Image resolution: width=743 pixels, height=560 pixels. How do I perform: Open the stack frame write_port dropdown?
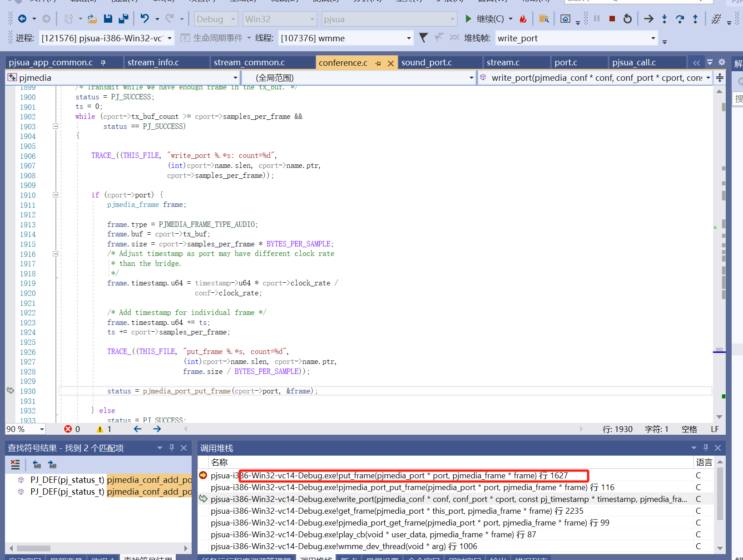pos(653,38)
